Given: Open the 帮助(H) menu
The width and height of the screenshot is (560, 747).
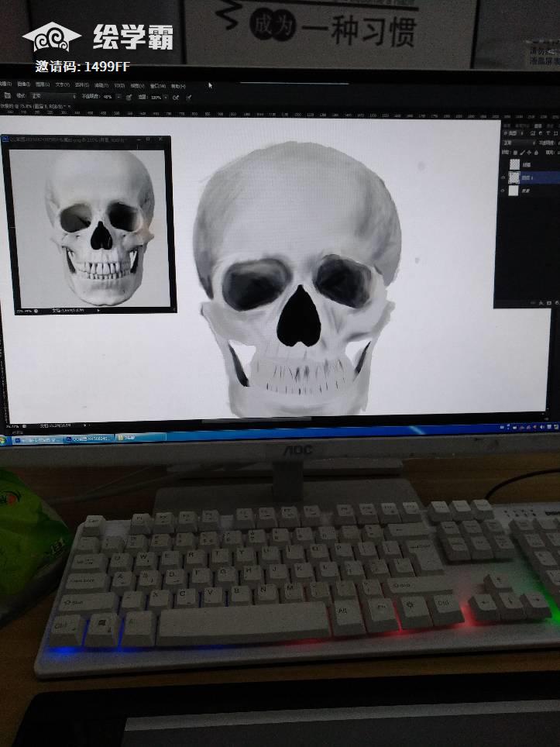Looking at the screenshot, I should (x=178, y=86).
